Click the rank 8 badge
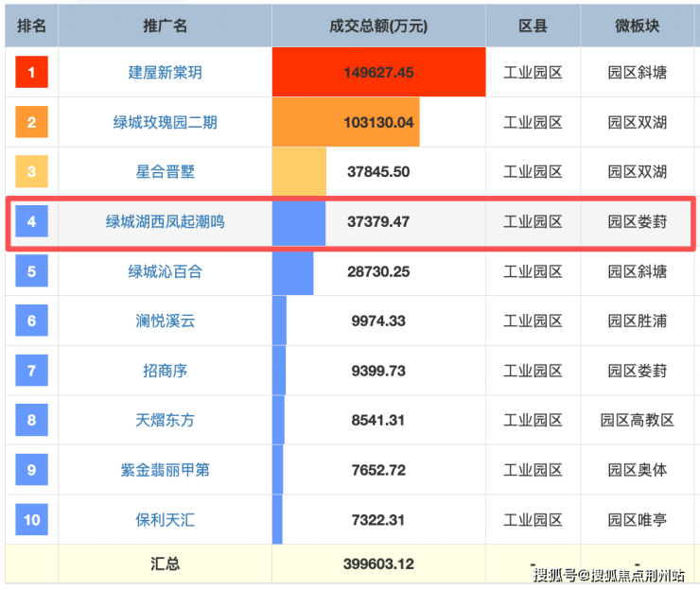700x590 pixels. 31,420
